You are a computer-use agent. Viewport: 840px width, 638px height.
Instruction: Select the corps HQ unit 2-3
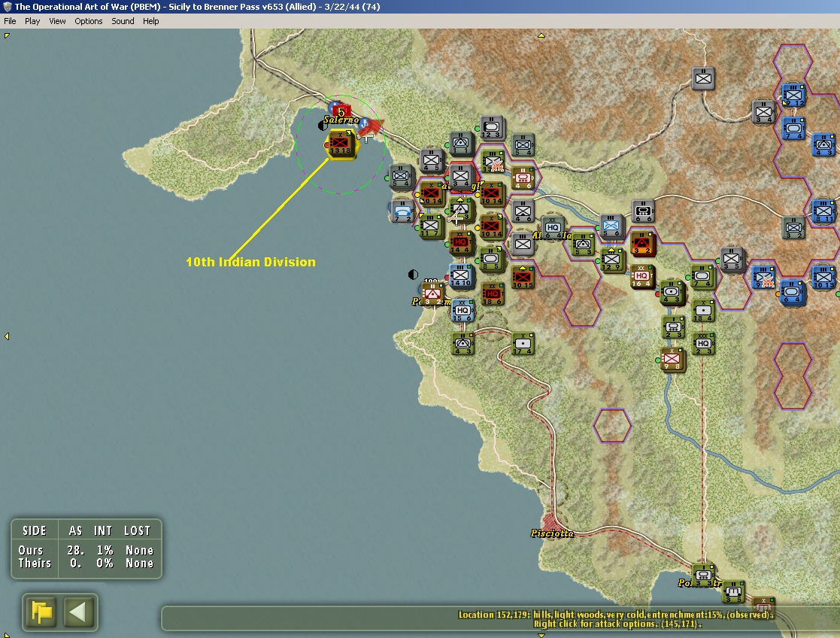click(703, 344)
